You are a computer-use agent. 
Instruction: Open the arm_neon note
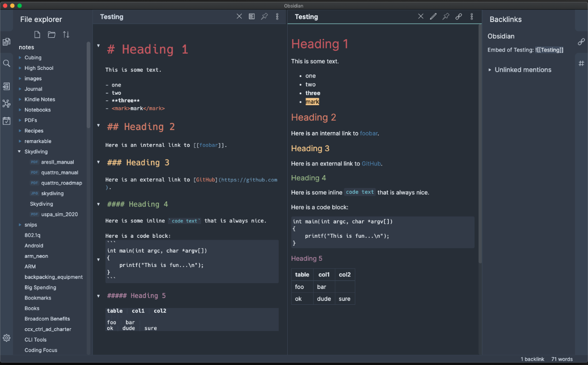tap(36, 256)
